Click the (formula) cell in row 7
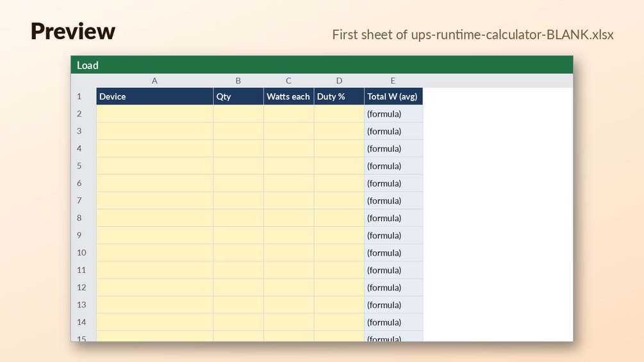The image size is (644, 362). [x=393, y=201]
